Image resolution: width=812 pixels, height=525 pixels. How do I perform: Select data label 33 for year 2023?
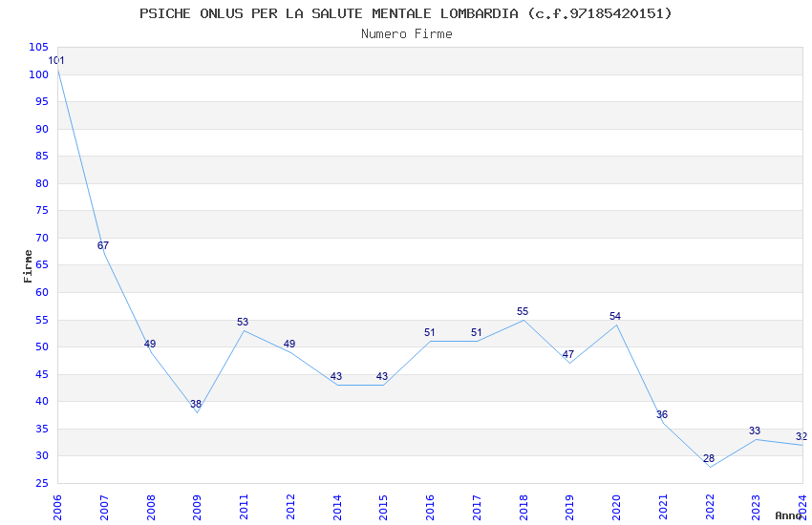pos(755,430)
